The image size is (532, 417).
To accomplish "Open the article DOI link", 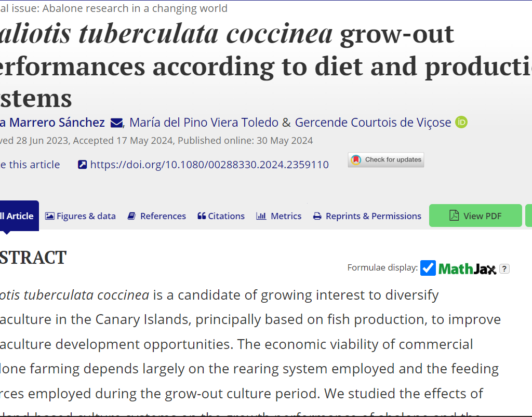I will coord(209,165).
